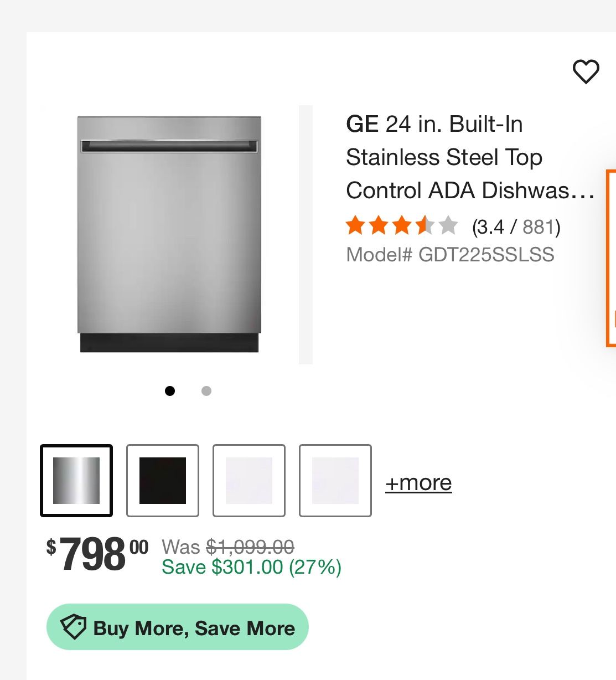616x680 pixels.
Task: Click the Buy More, Save More button
Action: (177, 627)
